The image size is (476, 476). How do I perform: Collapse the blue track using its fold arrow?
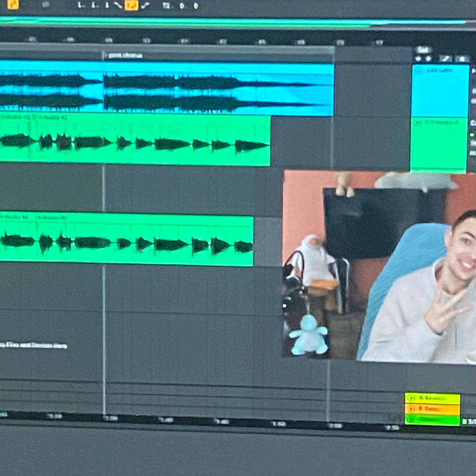(419, 70)
